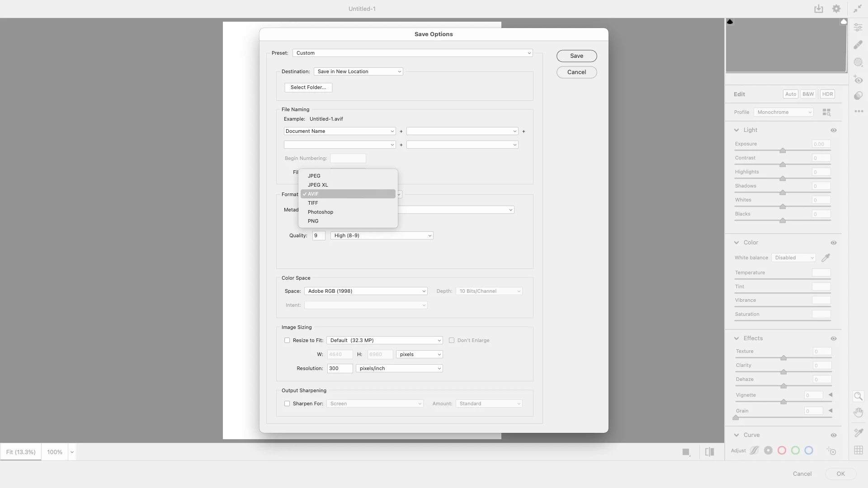The height and width of the screenshot is (488, 868).
Task: Click the Select Folder button
Action: [x=308, y=87]
